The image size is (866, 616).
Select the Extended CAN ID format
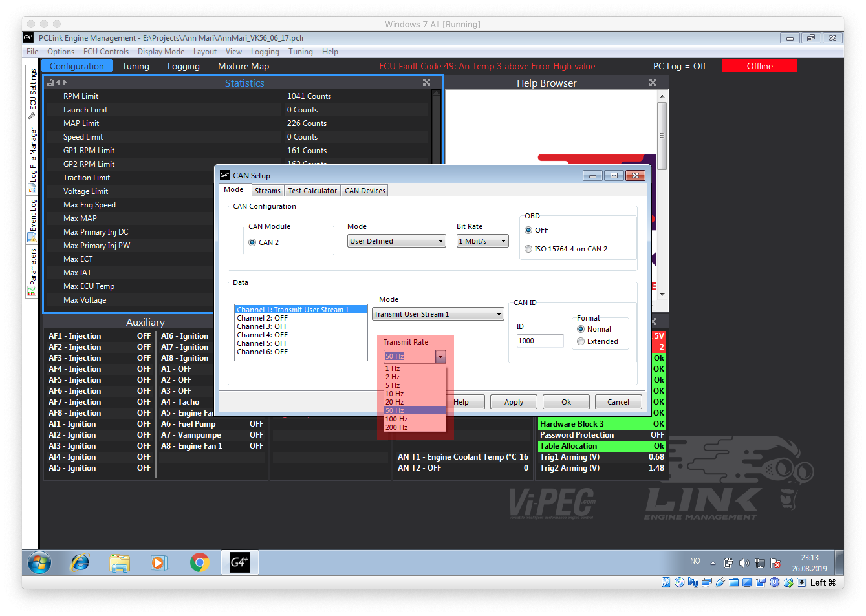tap(581, 341)
